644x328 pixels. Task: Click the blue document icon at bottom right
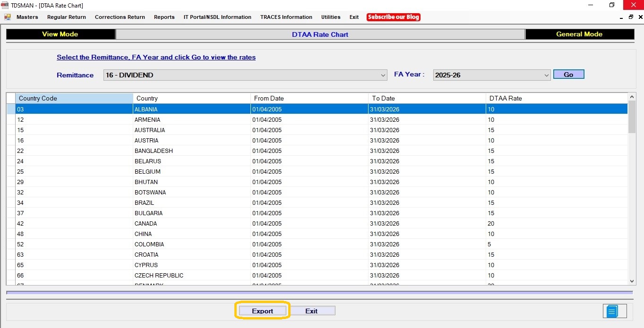612,311
